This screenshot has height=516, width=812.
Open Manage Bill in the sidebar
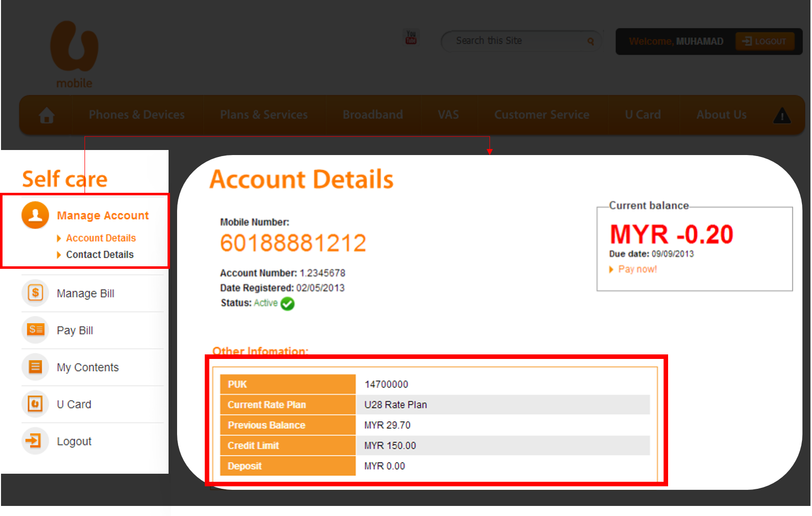(x=86, y=293)
